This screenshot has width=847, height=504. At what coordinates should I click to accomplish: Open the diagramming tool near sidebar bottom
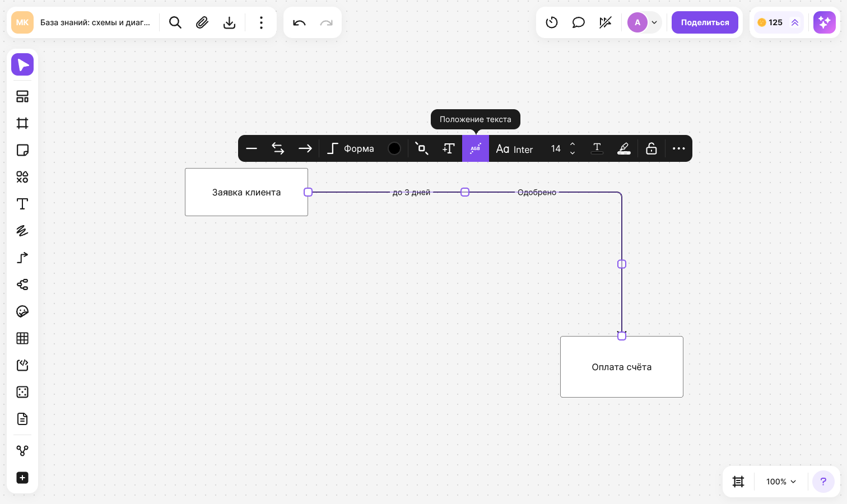click(22, 451)
